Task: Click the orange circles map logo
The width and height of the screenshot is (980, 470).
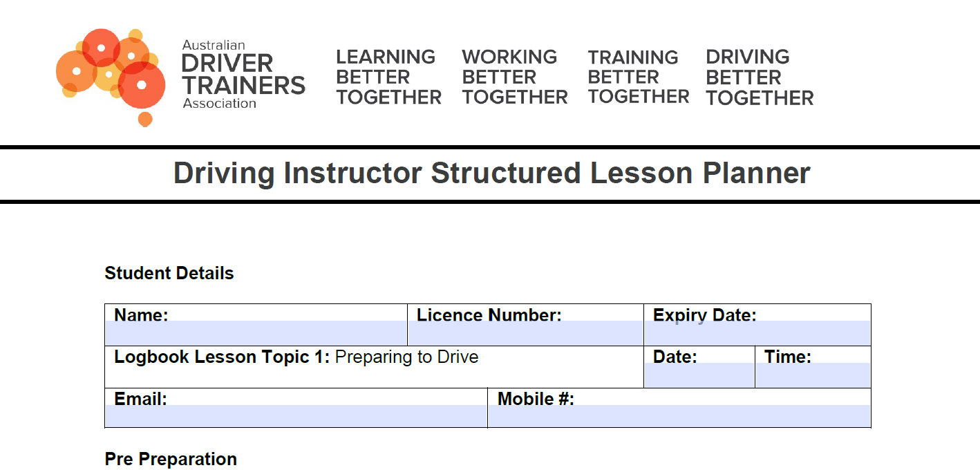Action: [x=111, y=70]
